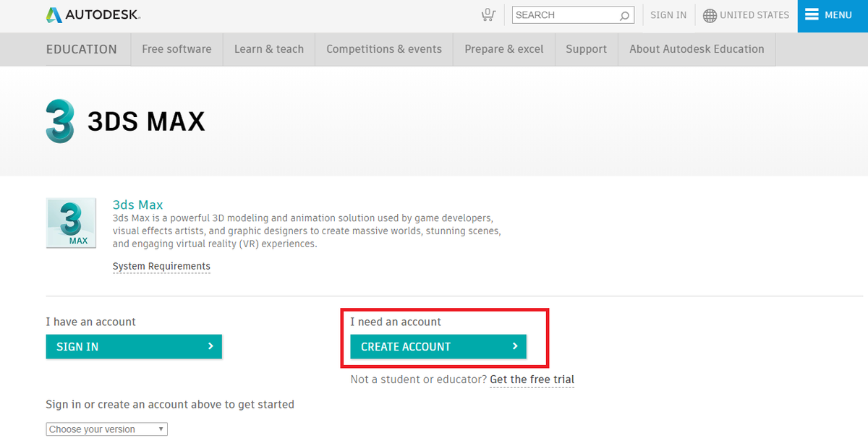Open Competitions & events menu
Screen dimensions: 868x438
click(384, 49)
